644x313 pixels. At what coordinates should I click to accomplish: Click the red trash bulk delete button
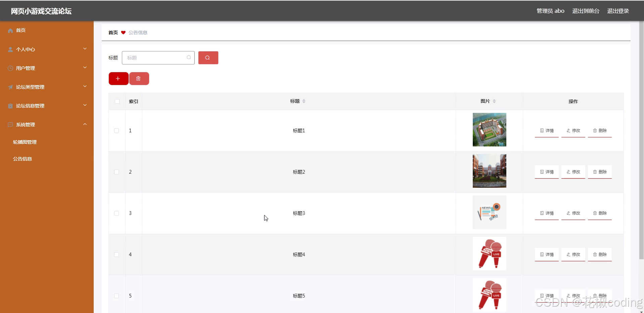[139, 79]
